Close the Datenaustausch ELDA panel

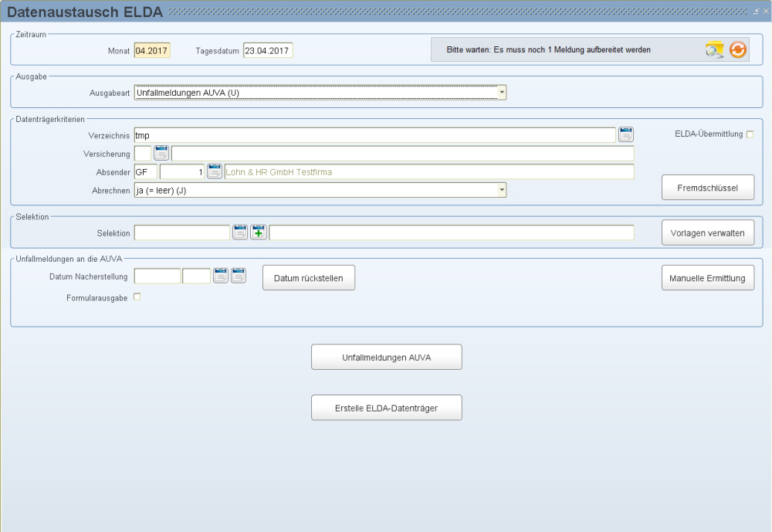tap(766, 12)
